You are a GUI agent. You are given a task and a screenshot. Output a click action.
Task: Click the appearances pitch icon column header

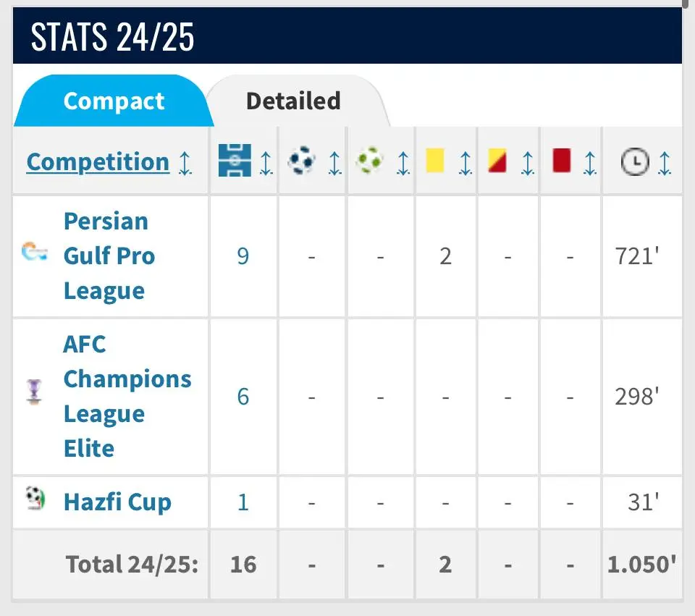pos(235,161)
